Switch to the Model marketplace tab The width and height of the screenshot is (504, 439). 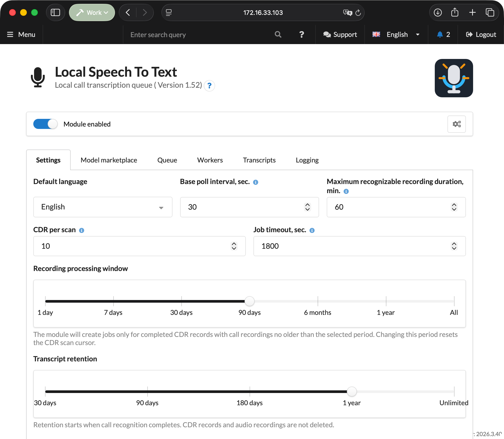click(x=109, y=160)
